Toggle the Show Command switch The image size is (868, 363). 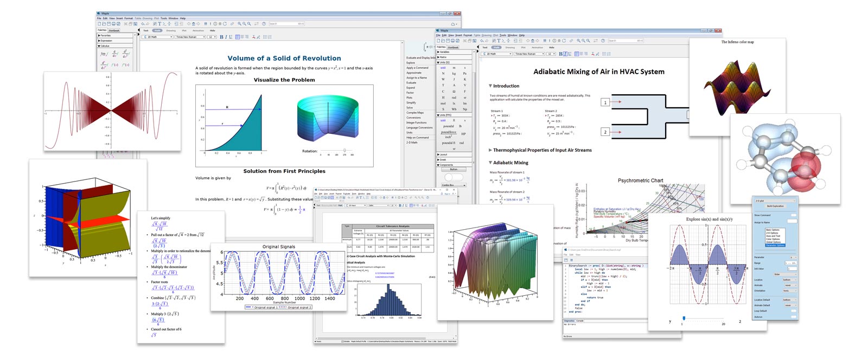pyautogui.click(x=794, y=215)
